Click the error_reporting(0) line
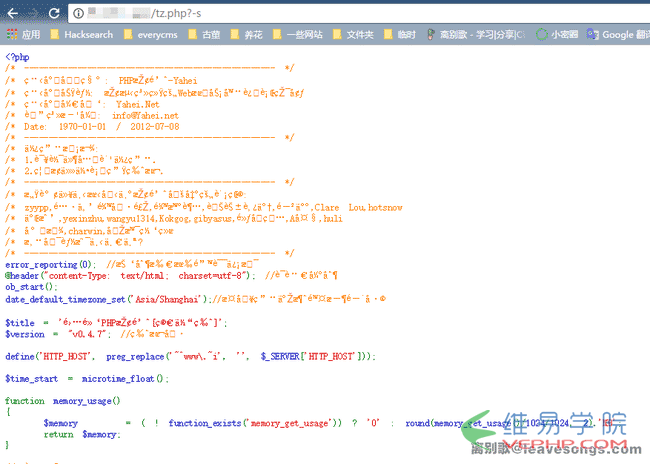 pyautogui.click(x=132, y=265)
